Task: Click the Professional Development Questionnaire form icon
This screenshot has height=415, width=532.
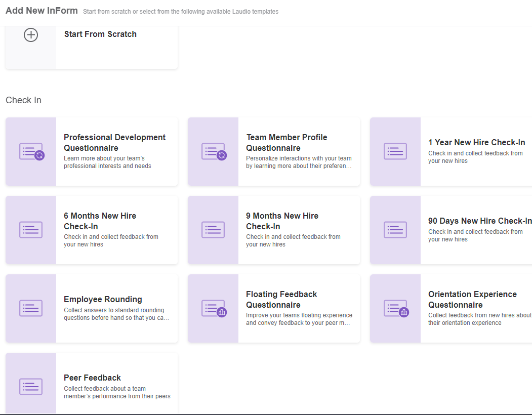Action: pyautogui.click(x=31, y=151)
